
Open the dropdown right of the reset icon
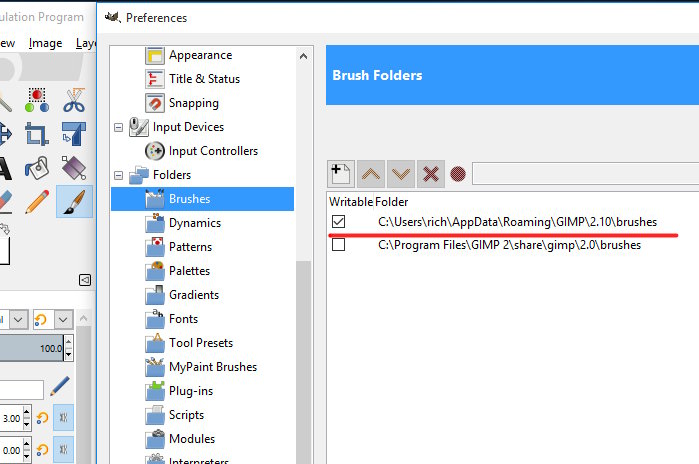pos(63,320)
